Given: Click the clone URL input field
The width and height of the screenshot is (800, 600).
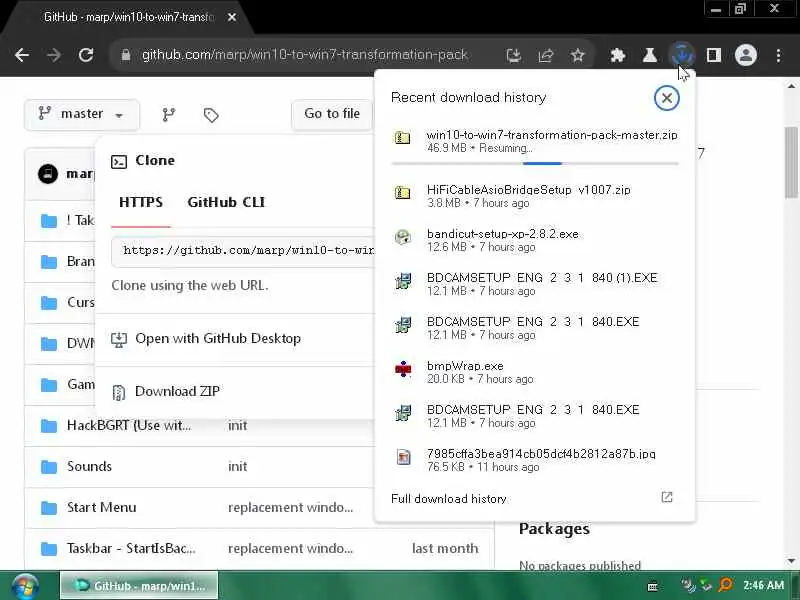Looking at the screenshot, I should [x=243, y=251].
